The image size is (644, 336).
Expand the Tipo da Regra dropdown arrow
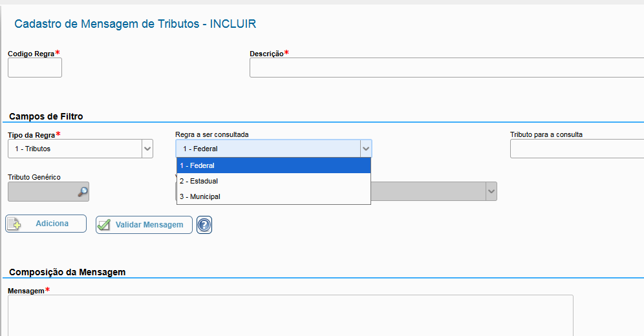click(147, 149)
